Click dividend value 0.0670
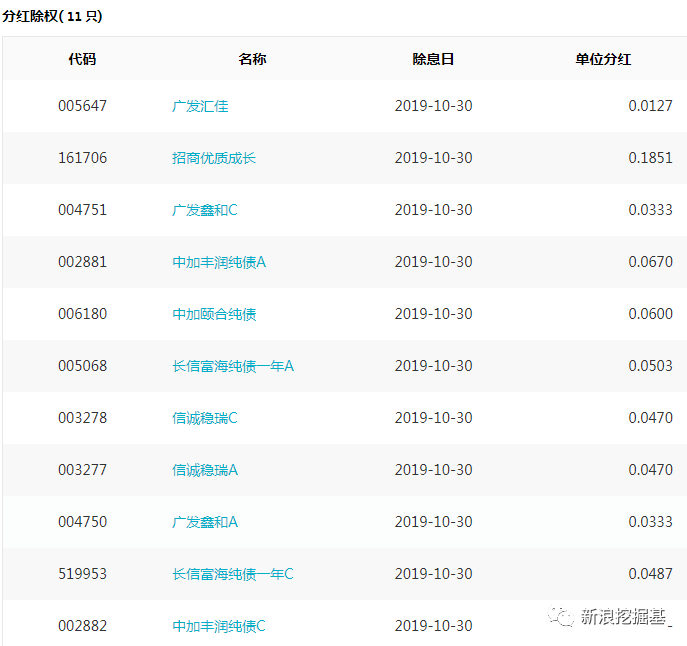Image resolution: width=687 pixels, height=646 pixels. point(651,262)
